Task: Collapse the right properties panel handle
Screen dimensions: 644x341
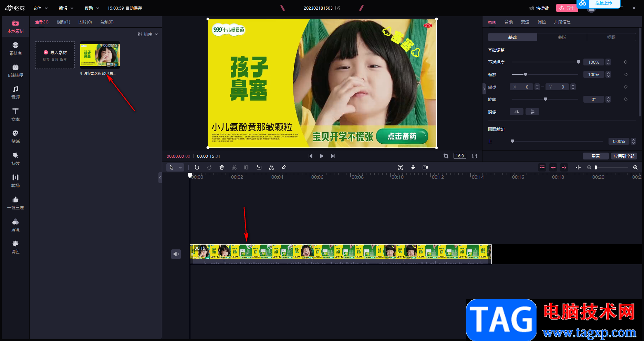Action: (x=484, y=89)
